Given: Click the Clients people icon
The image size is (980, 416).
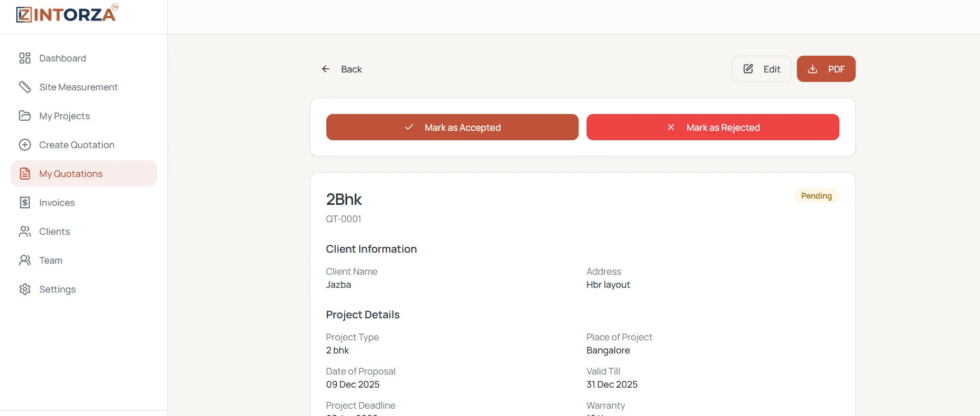Looking at the screenshot, I should [x=25, y=231].
